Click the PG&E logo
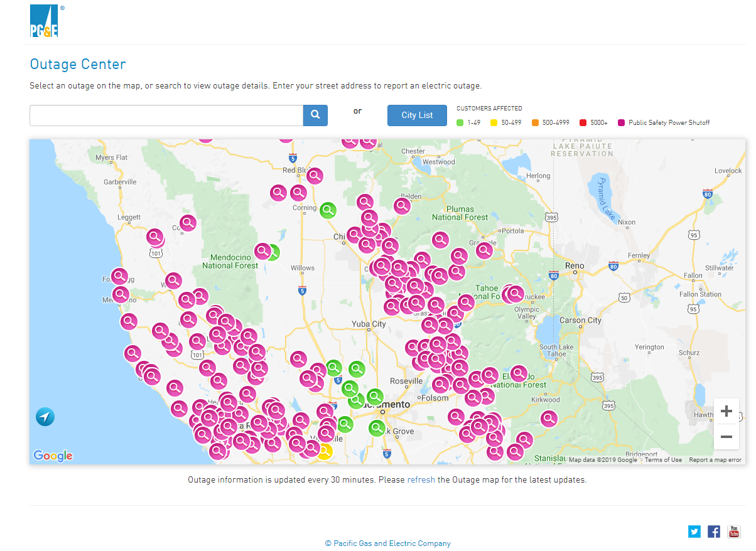 [x=44, y=22]
